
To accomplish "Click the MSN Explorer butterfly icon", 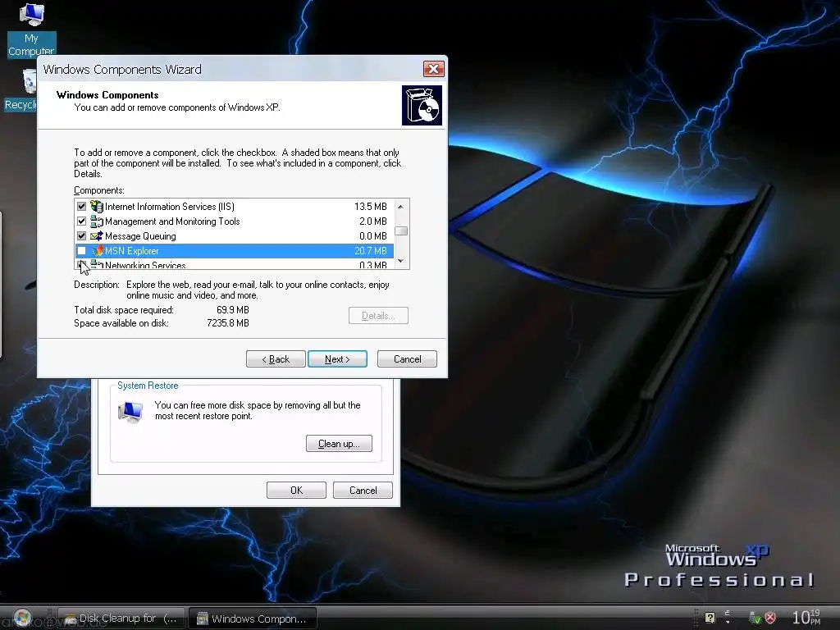I will coord(97,251).
